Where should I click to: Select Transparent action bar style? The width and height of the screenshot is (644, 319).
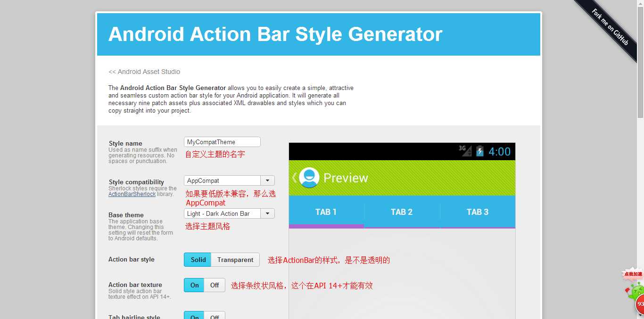(x=235, y=260)
